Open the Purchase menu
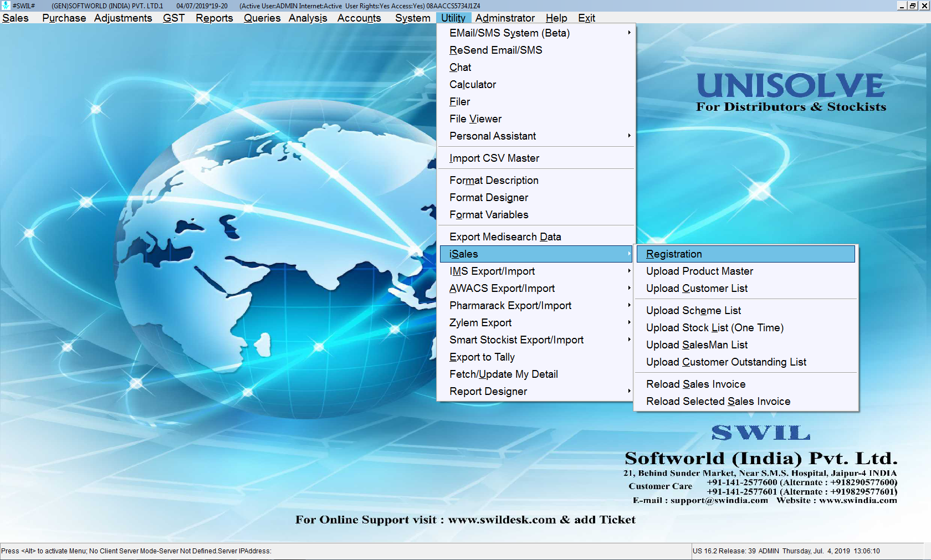This screenshot has height=560, width=931. tap(64, 18)
